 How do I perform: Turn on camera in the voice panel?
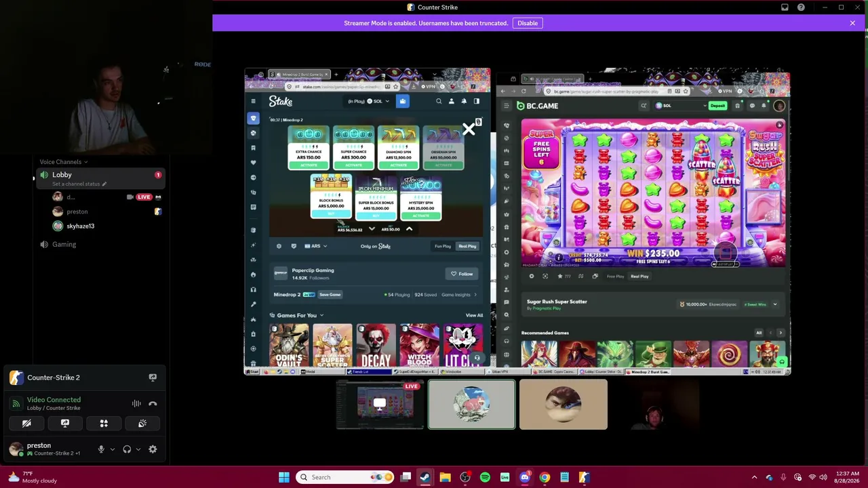[26, 424]
